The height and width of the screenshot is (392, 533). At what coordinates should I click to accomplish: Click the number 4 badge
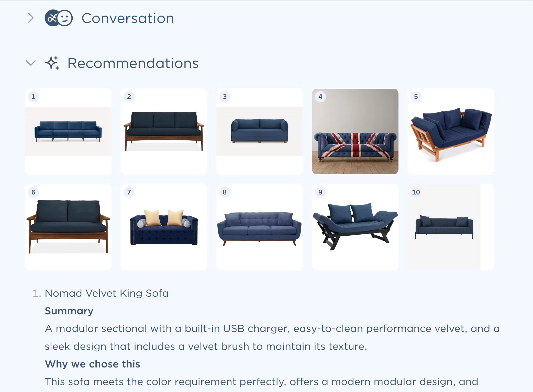[320, 97]
